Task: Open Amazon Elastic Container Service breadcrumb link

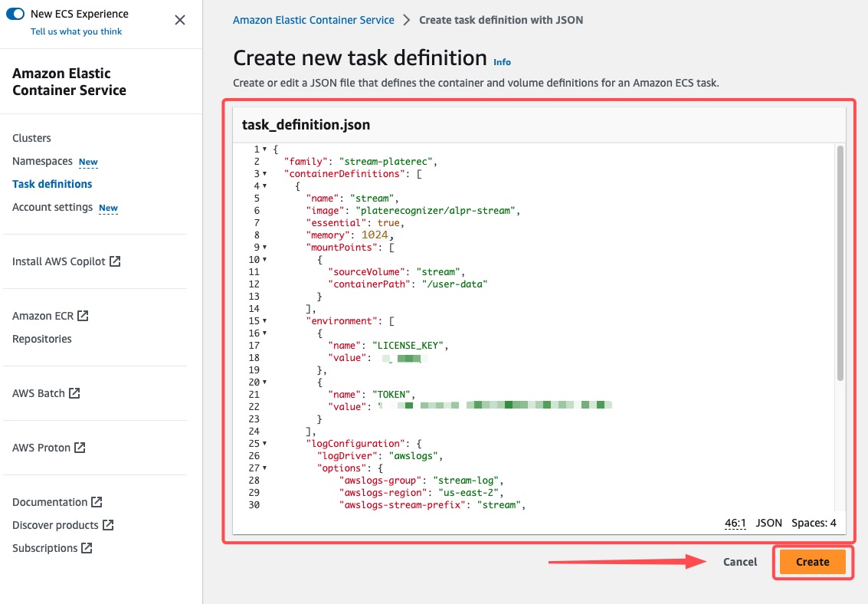Action: [313, 20]
